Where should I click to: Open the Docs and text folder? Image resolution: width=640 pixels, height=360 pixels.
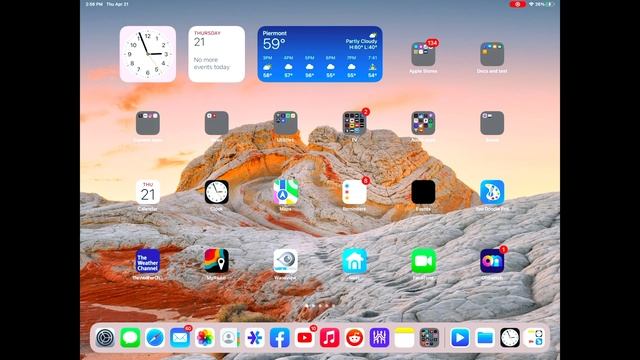tap(492, 54)
